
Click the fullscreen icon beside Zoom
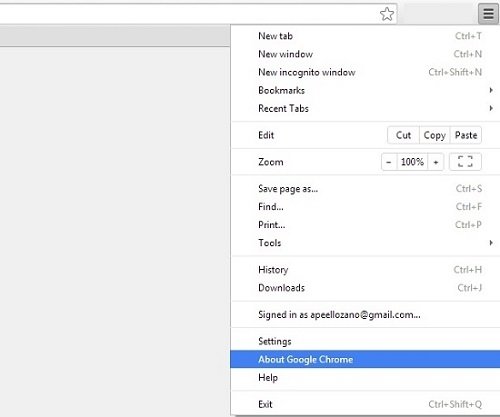(x=465, y=162)
